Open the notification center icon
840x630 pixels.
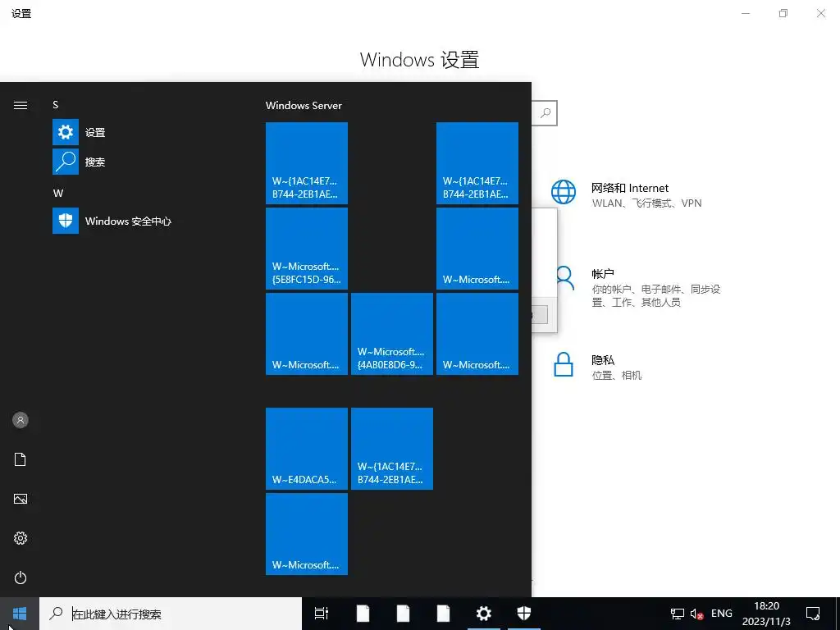[x=813, y=614]
